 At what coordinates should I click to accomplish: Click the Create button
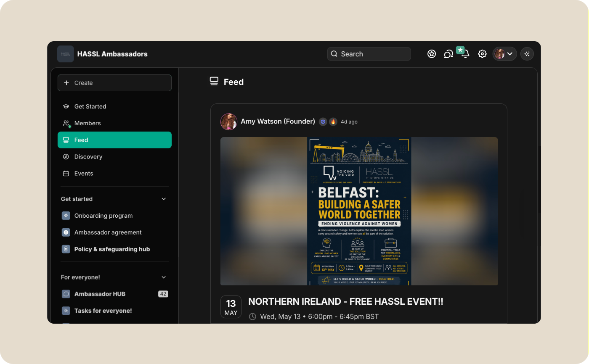[x=114, y=83]
